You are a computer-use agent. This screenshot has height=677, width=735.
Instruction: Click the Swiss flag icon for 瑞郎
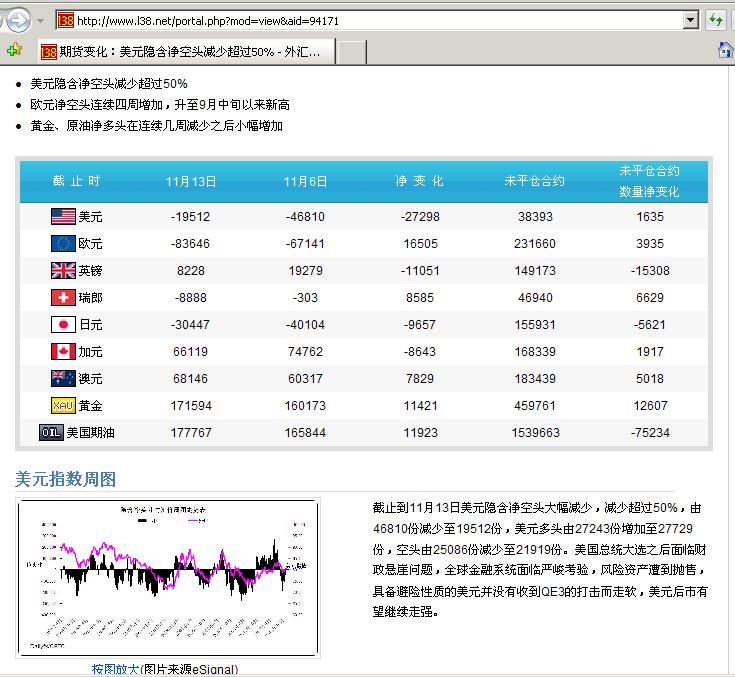pos(63,297)
